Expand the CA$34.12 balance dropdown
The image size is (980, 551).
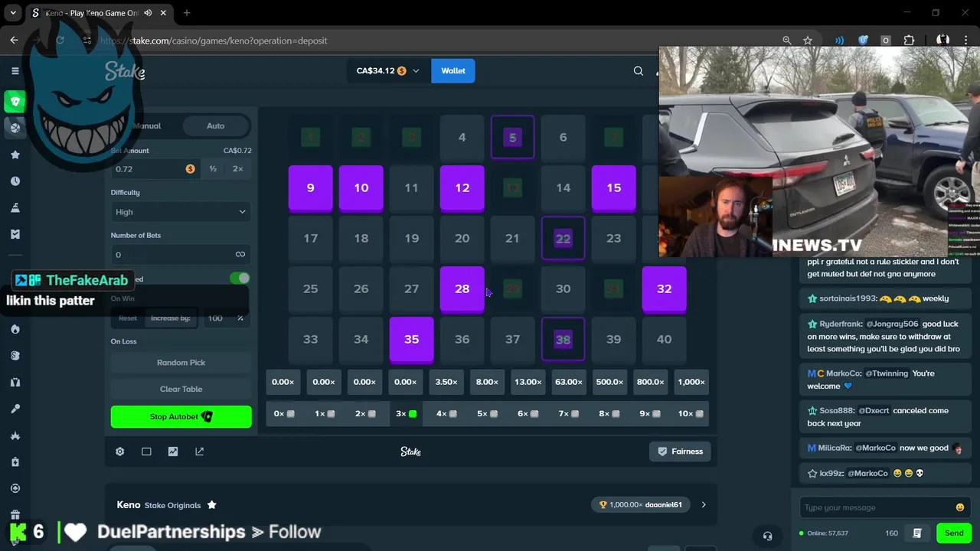(x=387, y=70)
